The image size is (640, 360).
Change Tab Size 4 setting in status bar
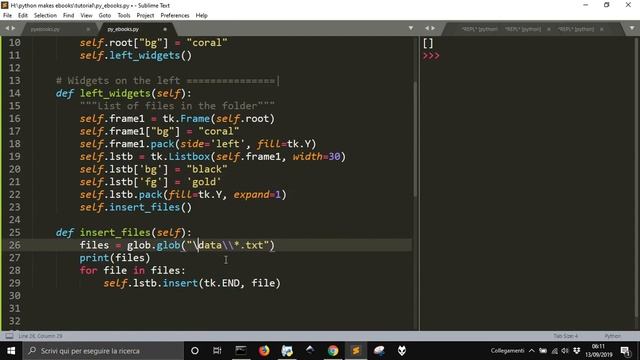(x=566, y=336)
